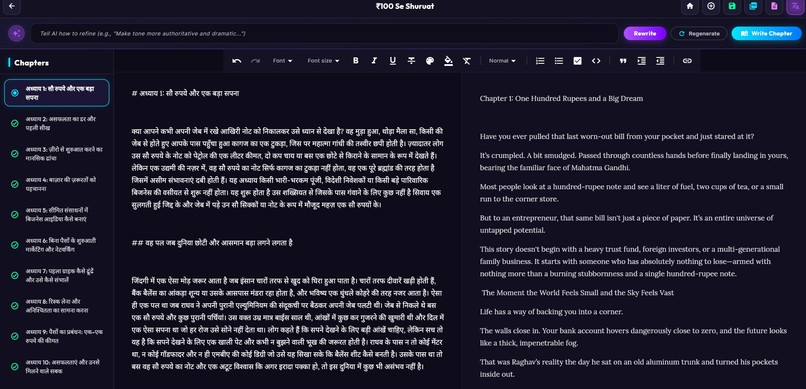Viewport: 806px width, 389px height.
Task: Open the Home icon in header
Action: click(690, 6)
